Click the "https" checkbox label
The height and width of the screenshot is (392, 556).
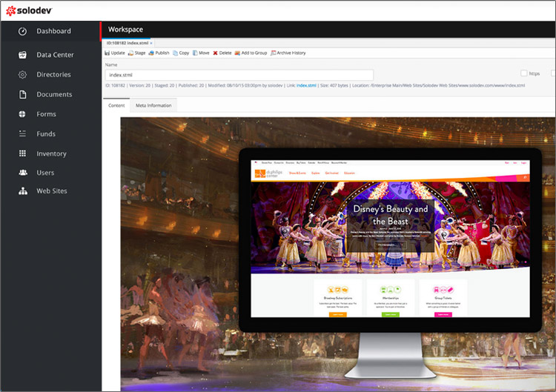(x=535, y=73)
